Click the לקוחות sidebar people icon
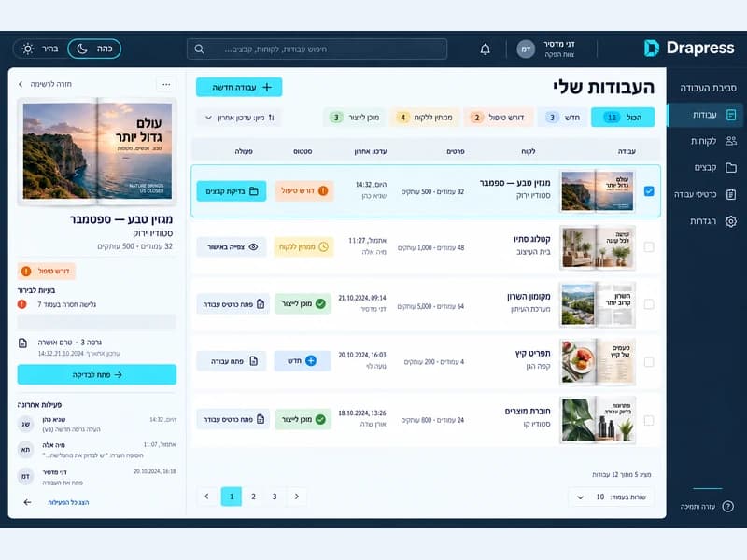The image size is (747, 560). (x=731, y=141)
